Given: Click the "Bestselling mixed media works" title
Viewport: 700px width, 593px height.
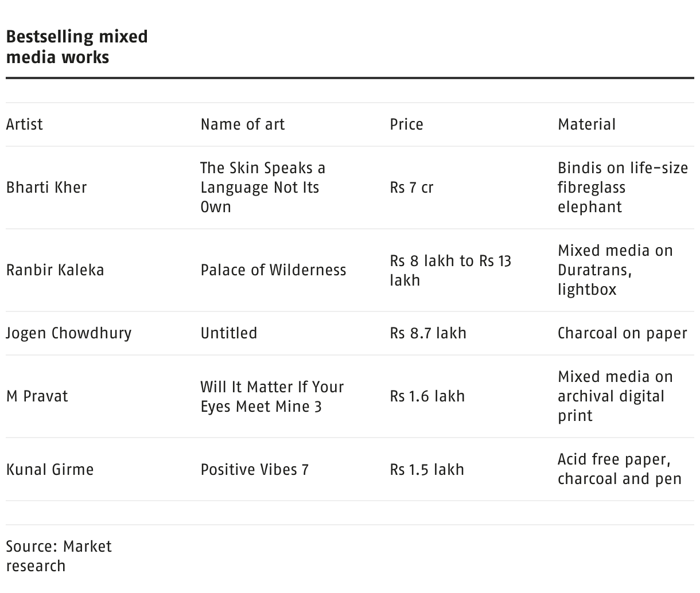Looking at the screenshot, I should click(x=77, y=47).
